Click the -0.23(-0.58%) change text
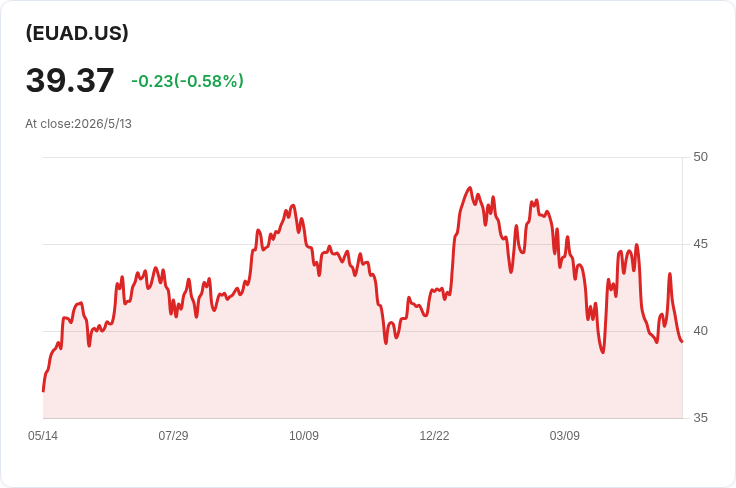This screenshot has height=488, width=736. [x=187, y=81]
